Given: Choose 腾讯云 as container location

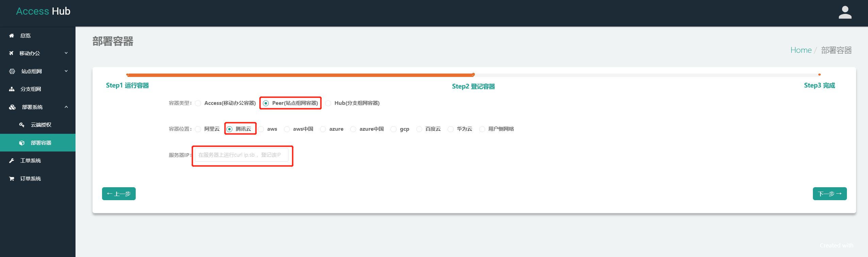Looking at the screenshot, I should 230,129.
